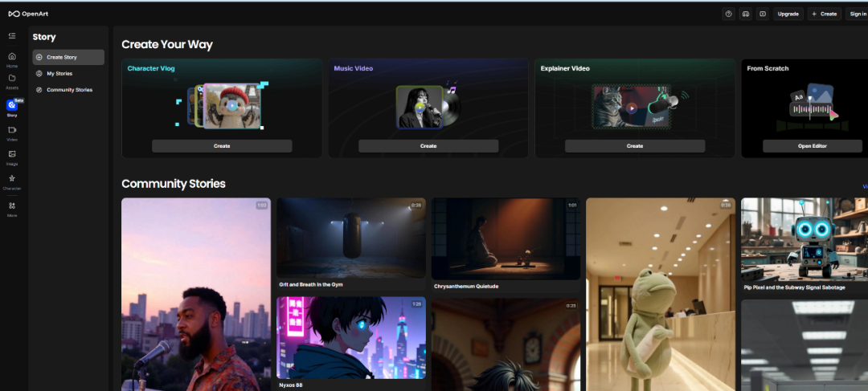Screen dimensions: 868x391
Task: Click Open Editor under From Scratch
Action: click(812, 146)
